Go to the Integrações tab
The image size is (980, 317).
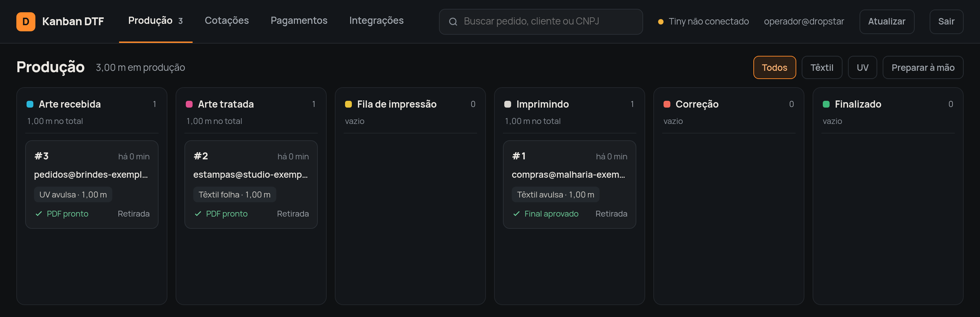pos(376,20)
